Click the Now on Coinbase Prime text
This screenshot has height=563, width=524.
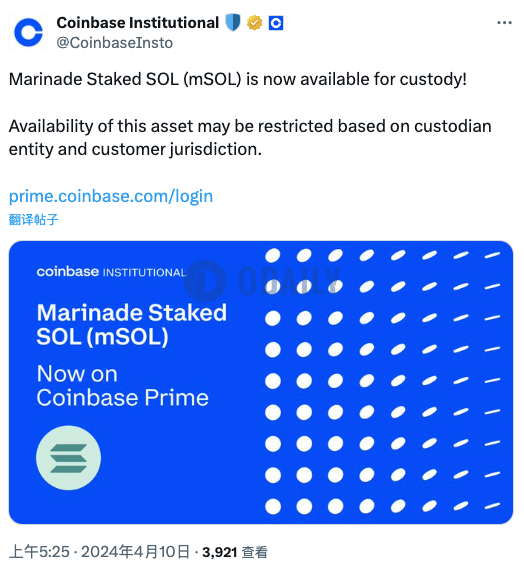(122, 386)
